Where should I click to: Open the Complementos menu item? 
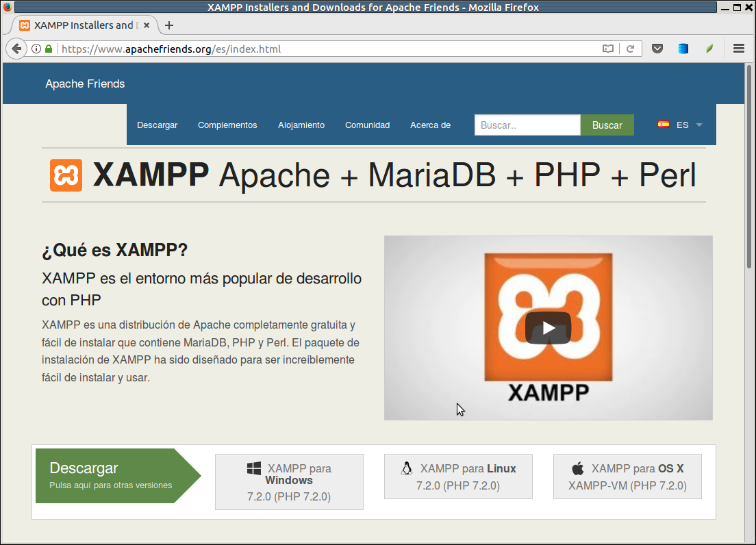click(x=227, y=125)
